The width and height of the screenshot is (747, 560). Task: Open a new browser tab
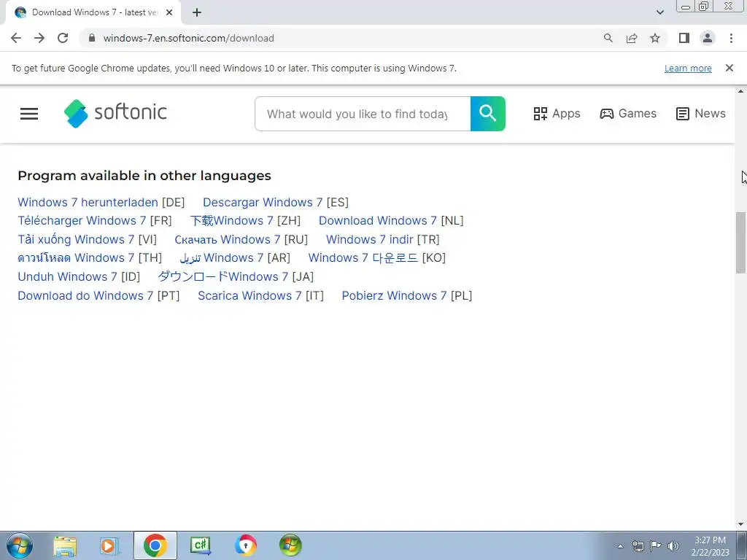point(197,13)
